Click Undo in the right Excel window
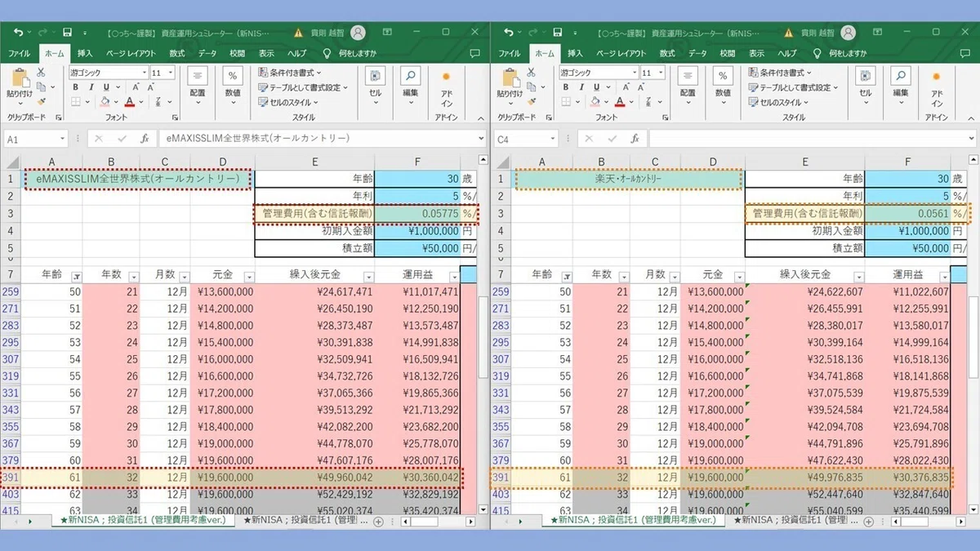980x551 pixels. pyautogui.click(x=509, y=33)
